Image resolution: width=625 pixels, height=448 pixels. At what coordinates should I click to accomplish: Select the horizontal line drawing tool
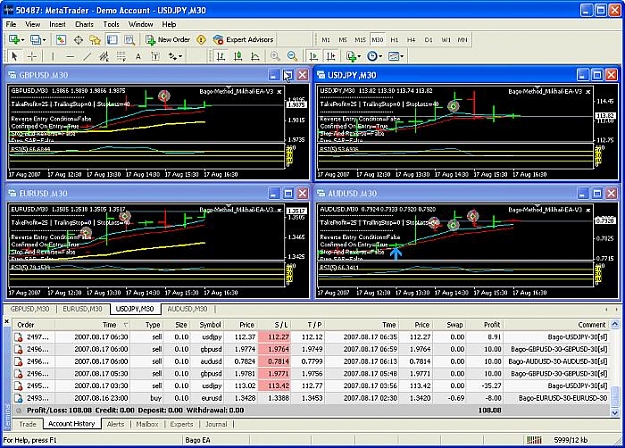point(70,57)
